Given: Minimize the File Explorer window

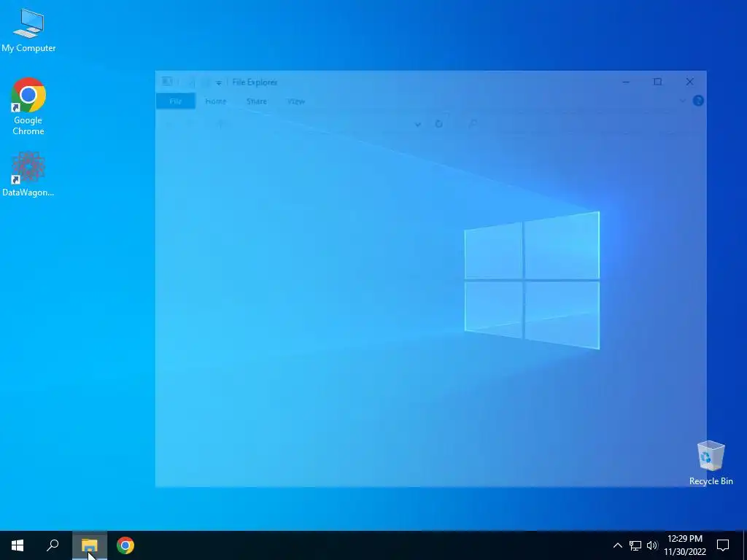Looking at the screenshot, I should [x=626, y=82].
